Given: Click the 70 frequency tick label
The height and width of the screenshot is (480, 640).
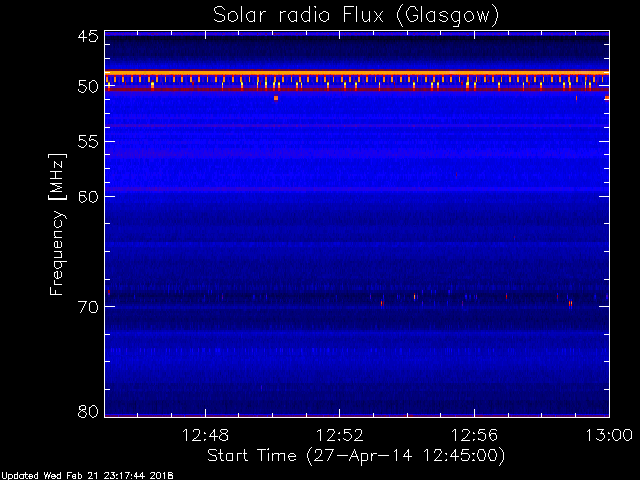Looking at the screenshot, I should point(88,307).
